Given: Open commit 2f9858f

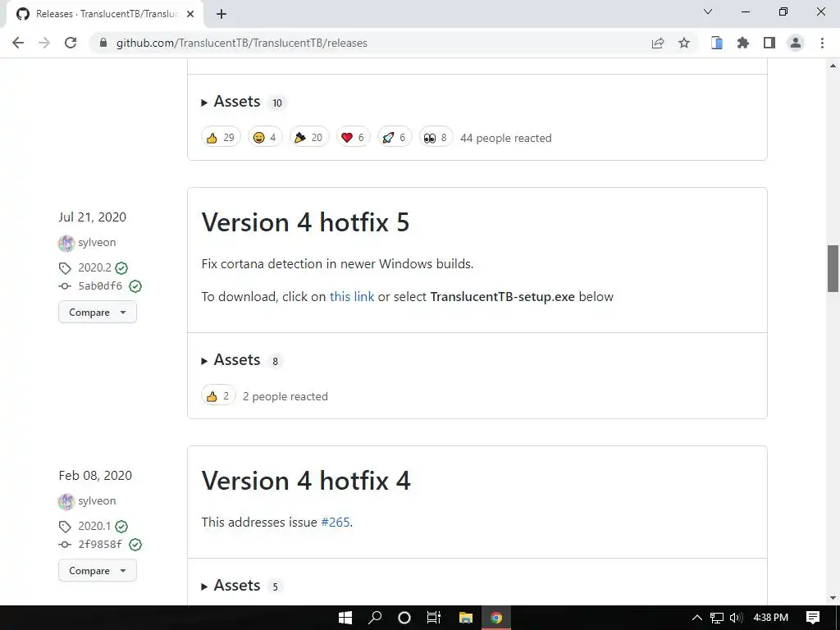Looking at the screenshot, I should tap(100, 545).
